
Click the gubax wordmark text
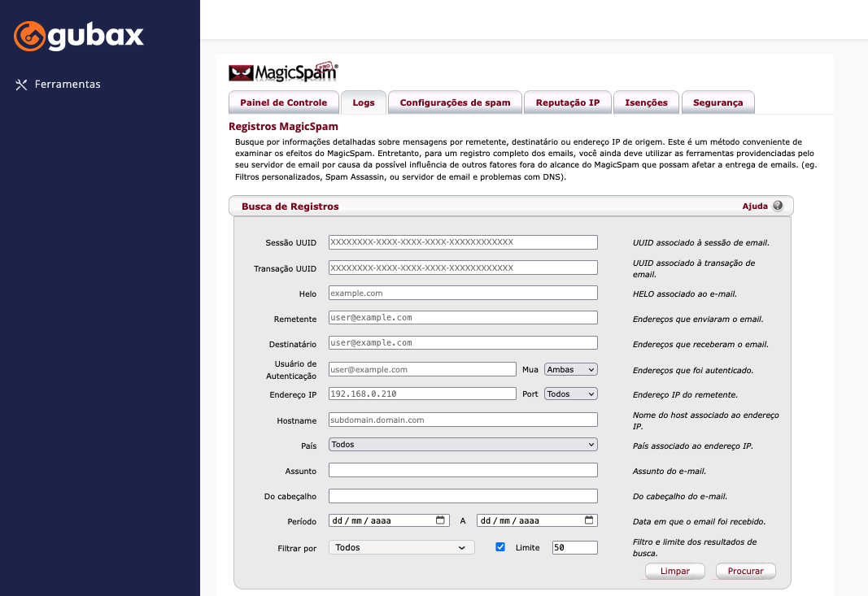pyautogui.click(x=96, y=36)
